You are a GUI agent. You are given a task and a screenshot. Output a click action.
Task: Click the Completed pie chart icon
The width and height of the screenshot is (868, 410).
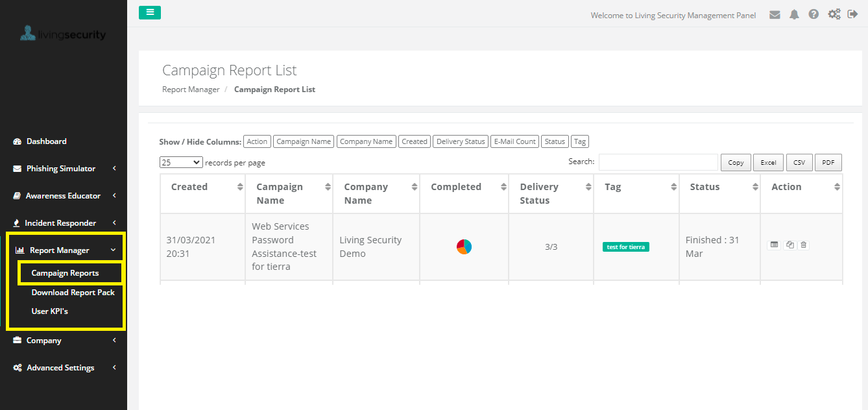[464, 247]
